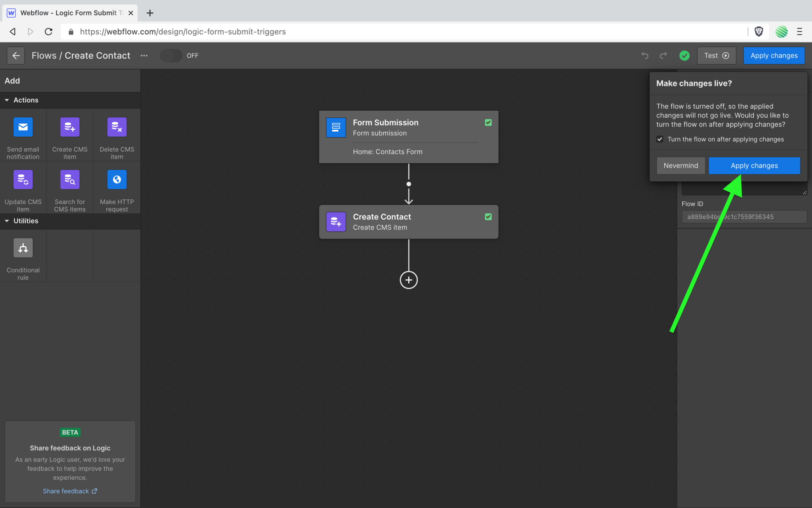Click the description textarea resize handle
Screen dimensions: 812x508
[x=804, y=192]
